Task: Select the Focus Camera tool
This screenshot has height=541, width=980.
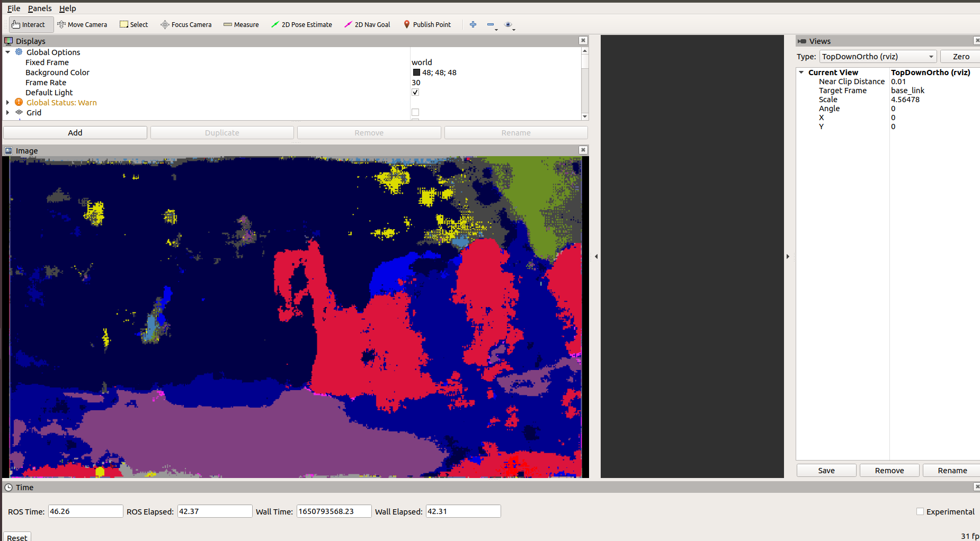Action: 186,24
